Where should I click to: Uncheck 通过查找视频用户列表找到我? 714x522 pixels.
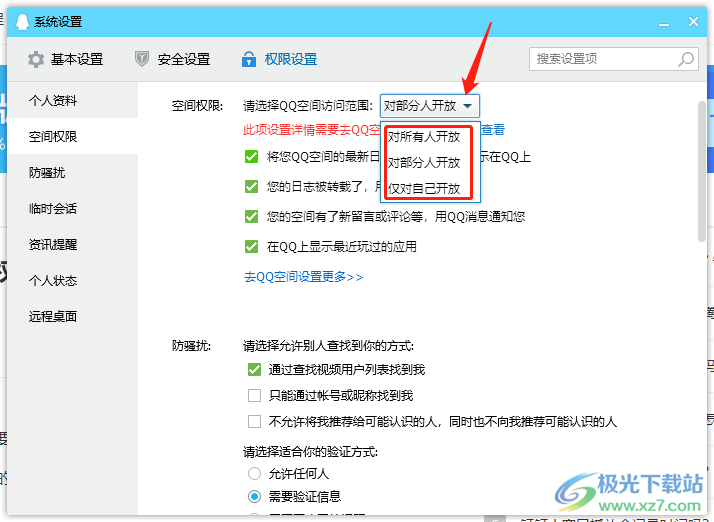pos(254,369)
